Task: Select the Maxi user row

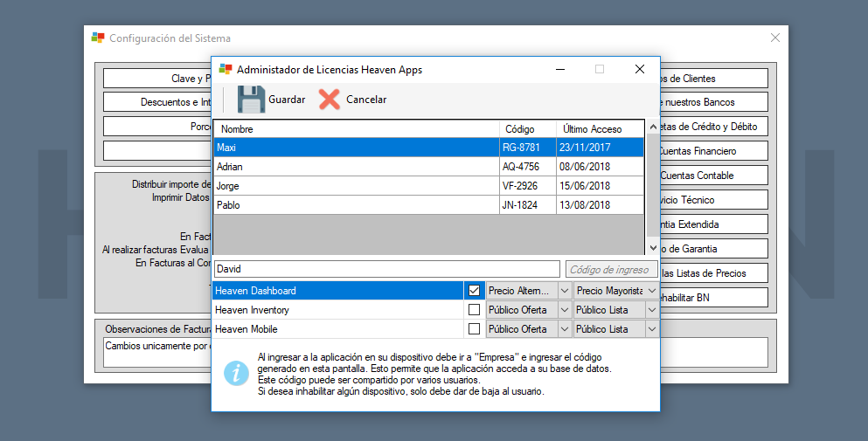Action: coord(429,148)
